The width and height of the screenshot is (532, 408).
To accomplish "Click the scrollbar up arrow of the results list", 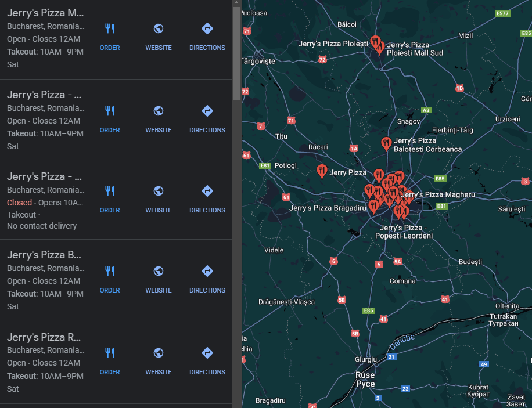I will click(236, 3).
